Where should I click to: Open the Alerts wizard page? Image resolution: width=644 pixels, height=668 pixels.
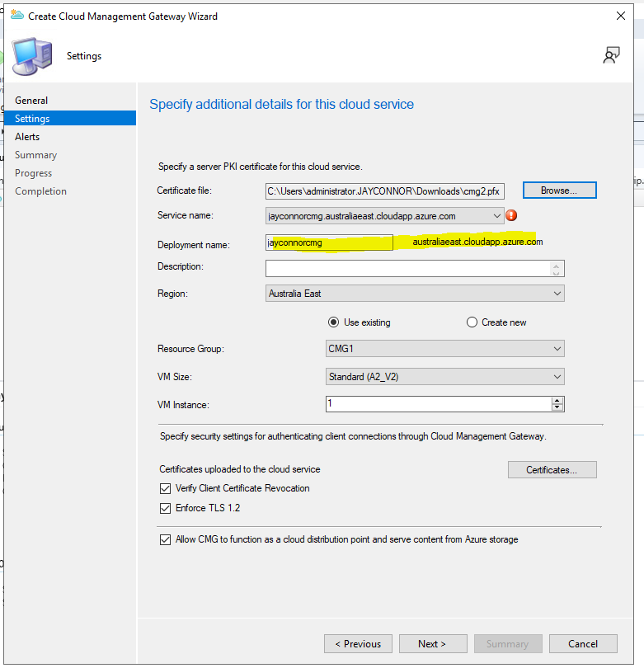(27, 137)
